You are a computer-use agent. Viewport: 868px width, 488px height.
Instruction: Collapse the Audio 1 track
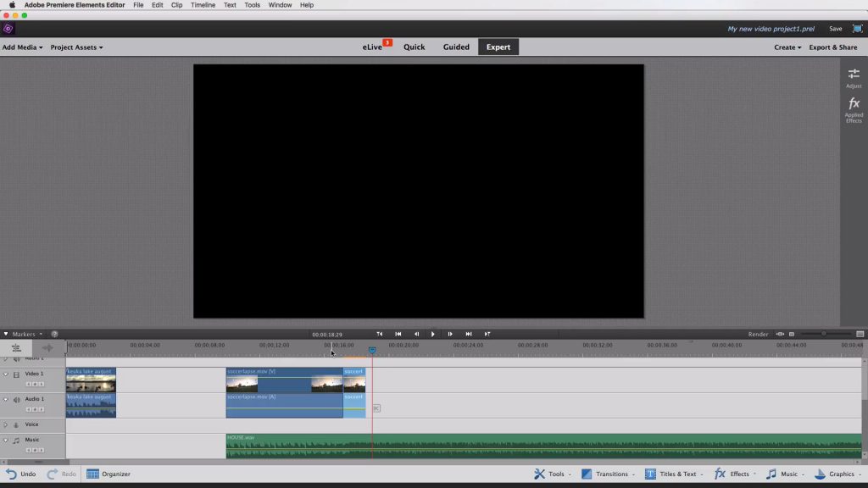(x=6, y=400)
